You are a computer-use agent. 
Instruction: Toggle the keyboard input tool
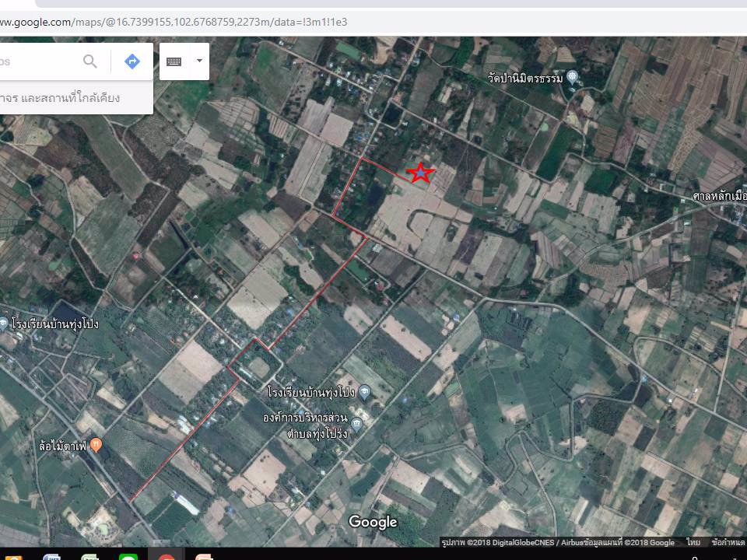tap(174, 61)
